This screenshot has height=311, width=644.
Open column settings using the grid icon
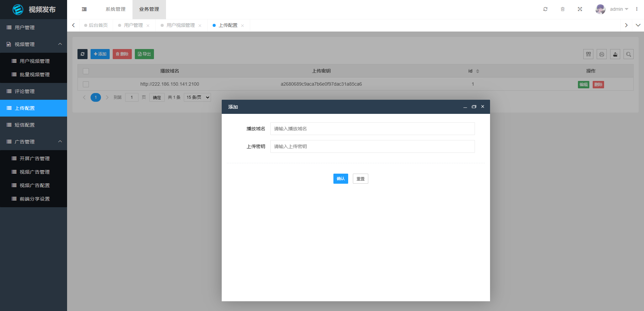point(588,54)
